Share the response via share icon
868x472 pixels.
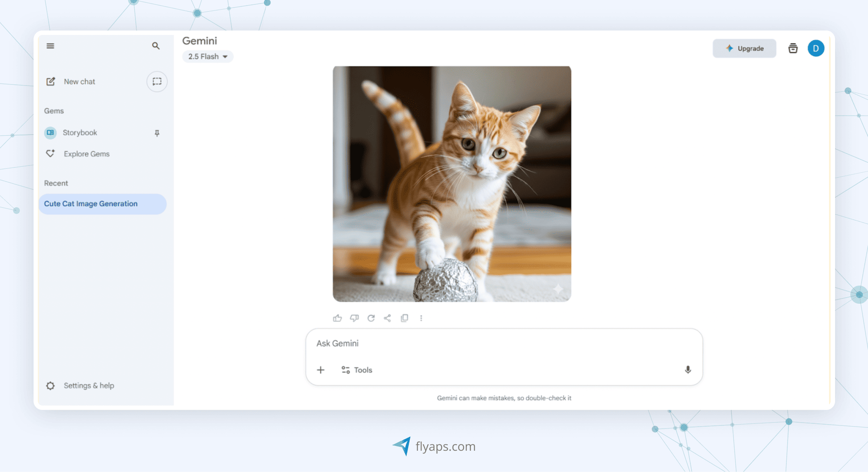[387, 318]
